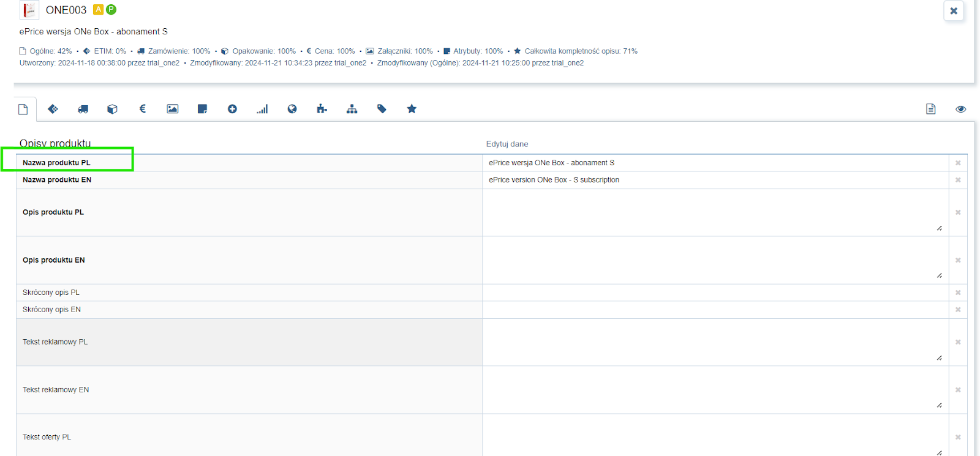
Task: Open the star completeness tab icon
Action: tap(412, 109)
